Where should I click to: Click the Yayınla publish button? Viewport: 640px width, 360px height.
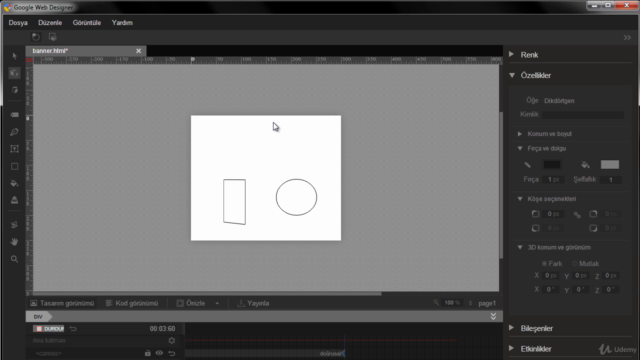click(x=253, y=303)
